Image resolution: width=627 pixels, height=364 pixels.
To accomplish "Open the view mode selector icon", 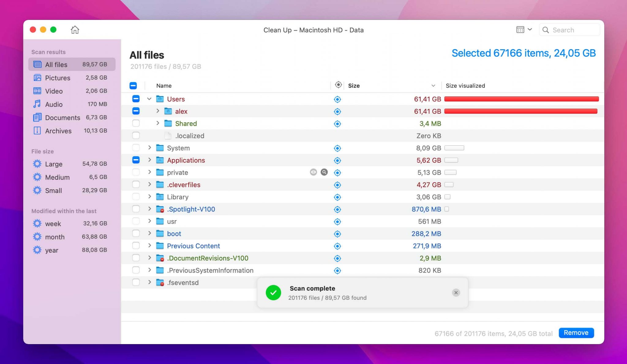I will point(524,30).
